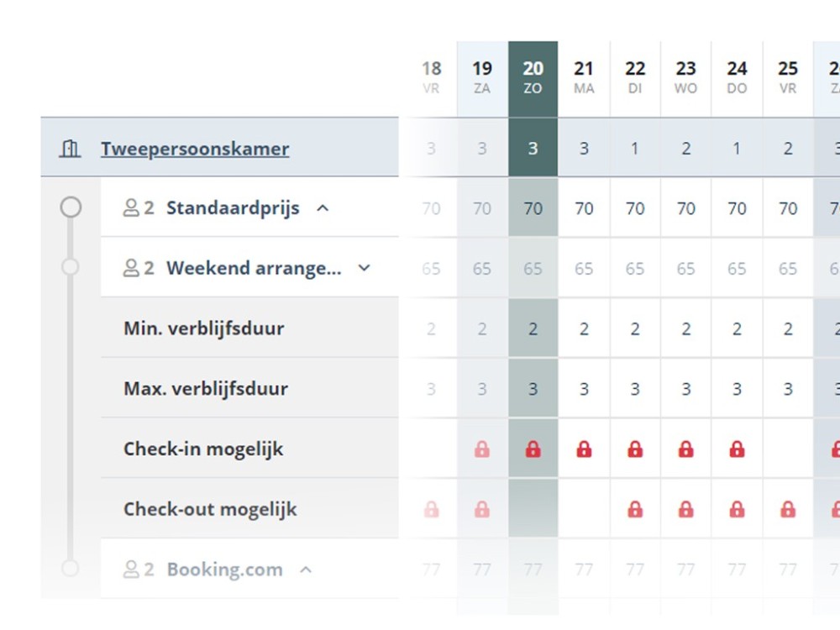The height and width of the screenshot is (630, 840).
Task: Expand the Weekend arrangement rate details
Action: coord(364,268)
